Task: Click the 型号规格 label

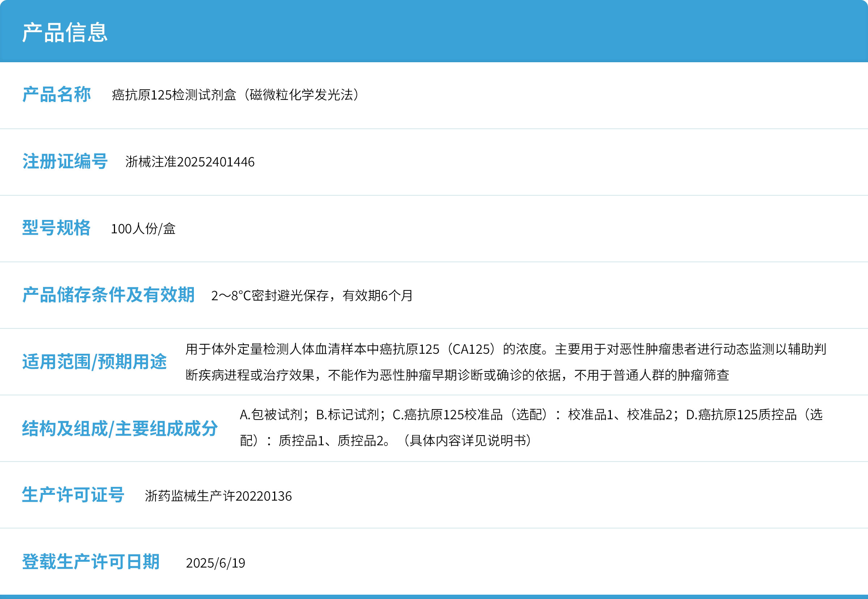Action: [56, 228]
